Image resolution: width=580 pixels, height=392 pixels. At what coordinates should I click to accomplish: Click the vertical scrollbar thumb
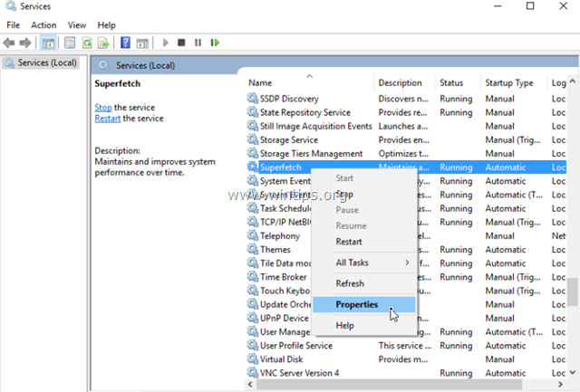573,292
